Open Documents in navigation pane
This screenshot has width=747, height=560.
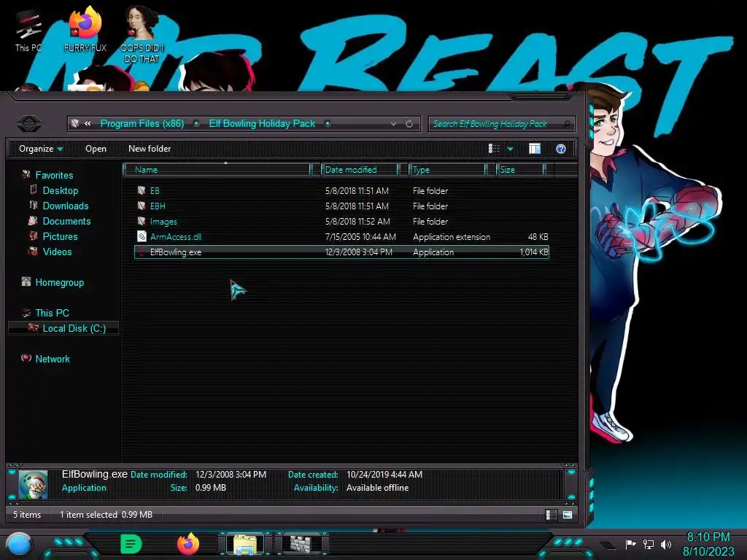66,221
